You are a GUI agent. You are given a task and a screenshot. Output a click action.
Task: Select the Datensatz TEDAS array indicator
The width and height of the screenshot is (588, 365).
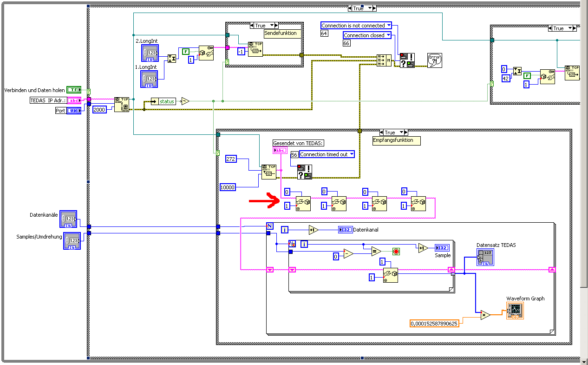click(x=485, y=257)
